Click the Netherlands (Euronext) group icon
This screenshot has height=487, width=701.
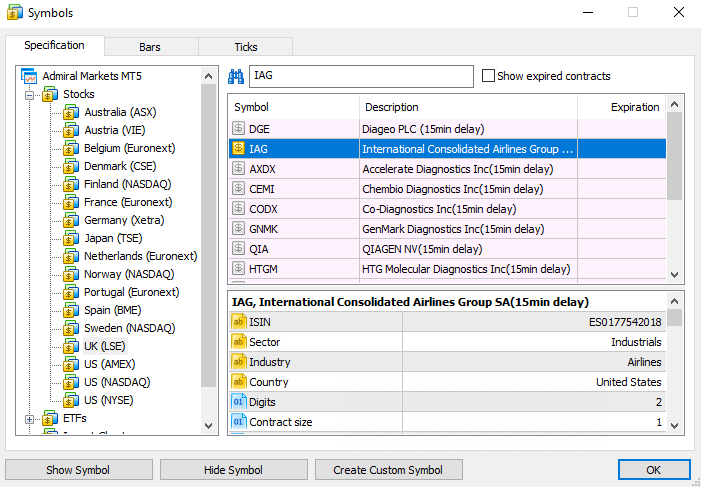tap(71, 256)
